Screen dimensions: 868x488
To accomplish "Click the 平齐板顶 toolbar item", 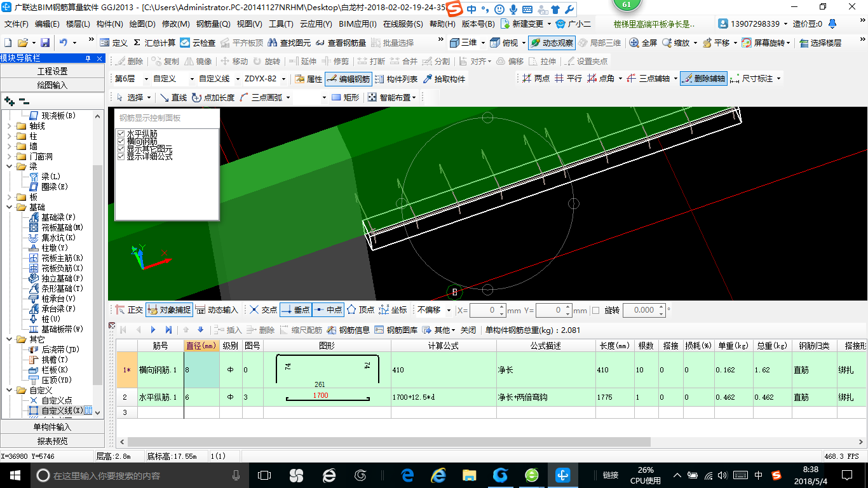I will (241, 43).
